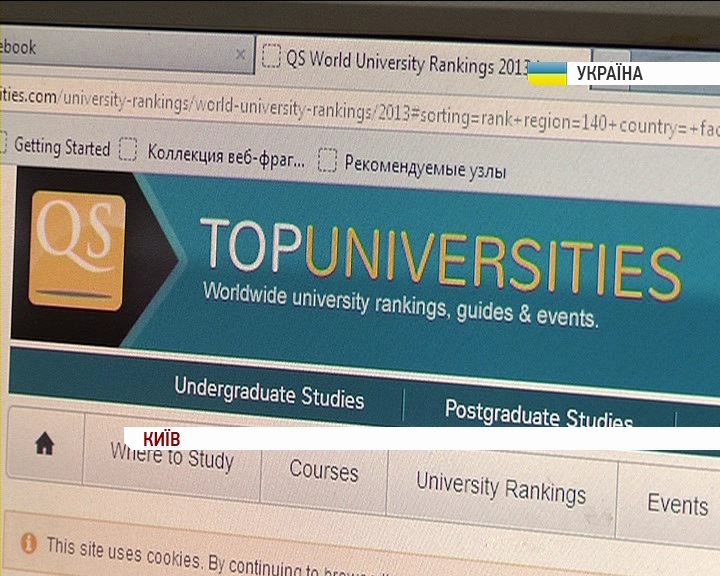Select University Rankings in the navigation

(501, 488)
